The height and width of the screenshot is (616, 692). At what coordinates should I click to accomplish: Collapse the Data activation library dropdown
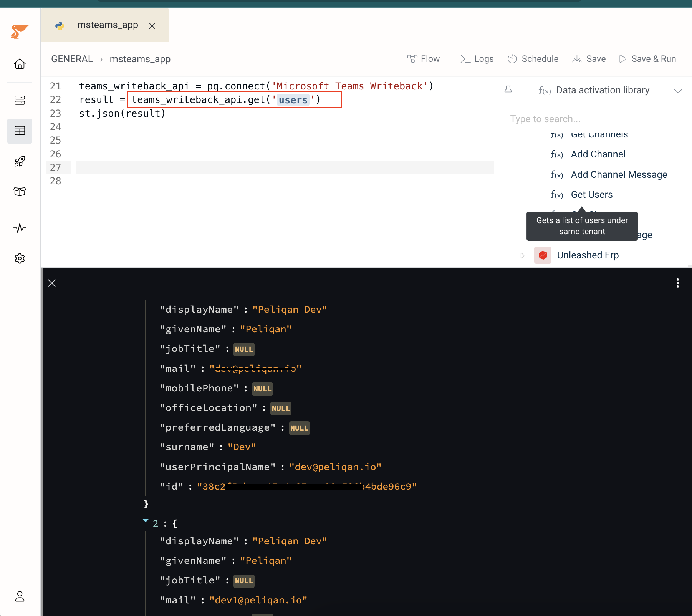coord(678,91)
